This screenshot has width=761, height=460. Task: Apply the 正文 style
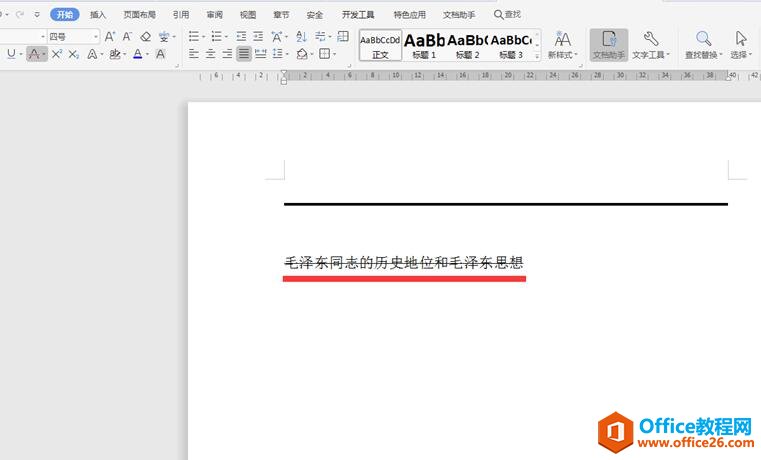point(380,46)
